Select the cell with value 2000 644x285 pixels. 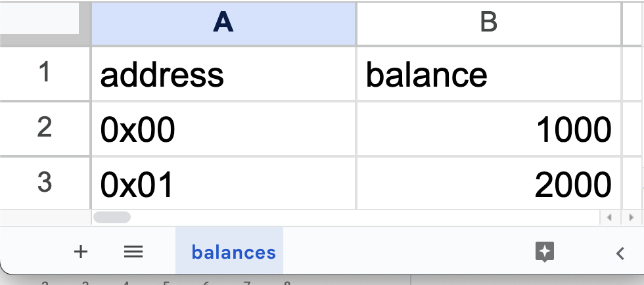pyautogui.click(x=489, y=184)
